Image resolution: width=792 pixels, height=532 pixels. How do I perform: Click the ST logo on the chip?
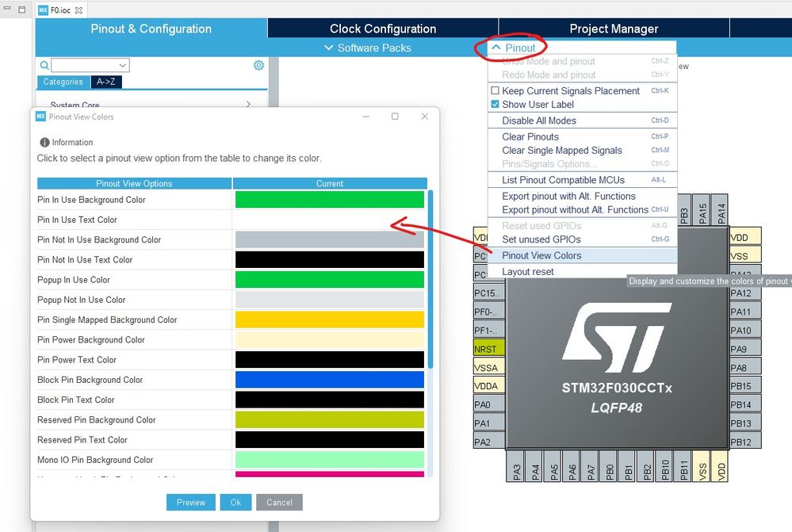pos(617,338)
